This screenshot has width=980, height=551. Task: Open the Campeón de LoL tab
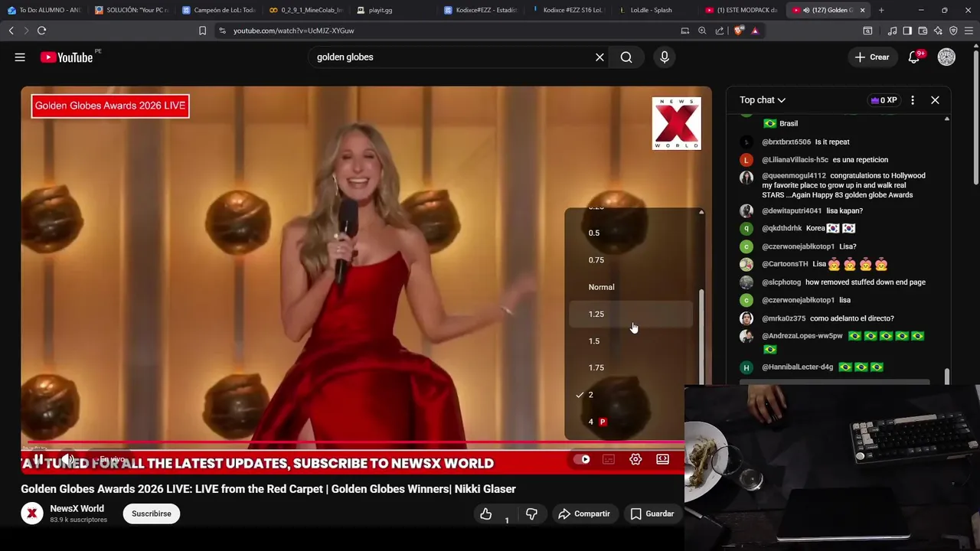(219, 10)
